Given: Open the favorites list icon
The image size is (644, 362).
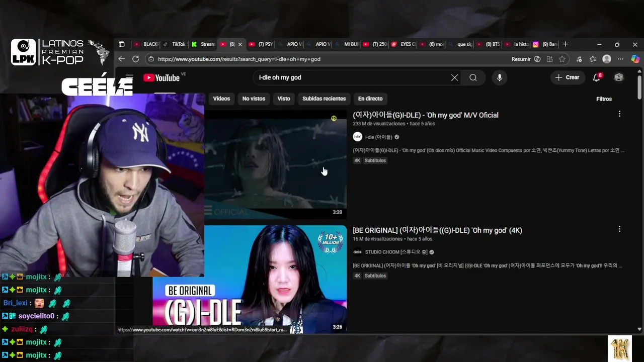Looking at the screenshot, I should pos(593,59).
